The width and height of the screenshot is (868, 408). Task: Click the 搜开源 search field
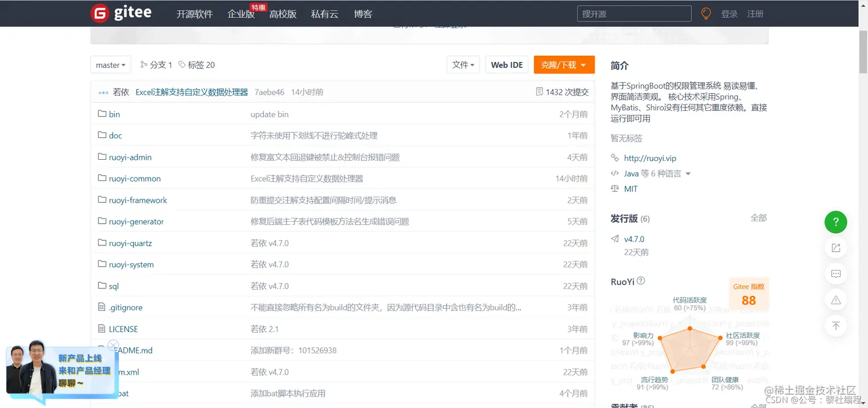[634, 14]
